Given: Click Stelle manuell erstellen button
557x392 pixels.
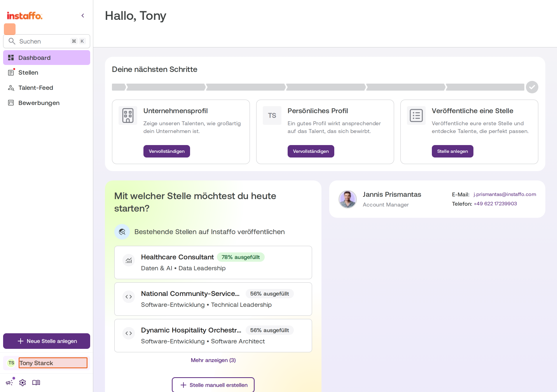Looking at the screenshot, I should pos(213,385).
